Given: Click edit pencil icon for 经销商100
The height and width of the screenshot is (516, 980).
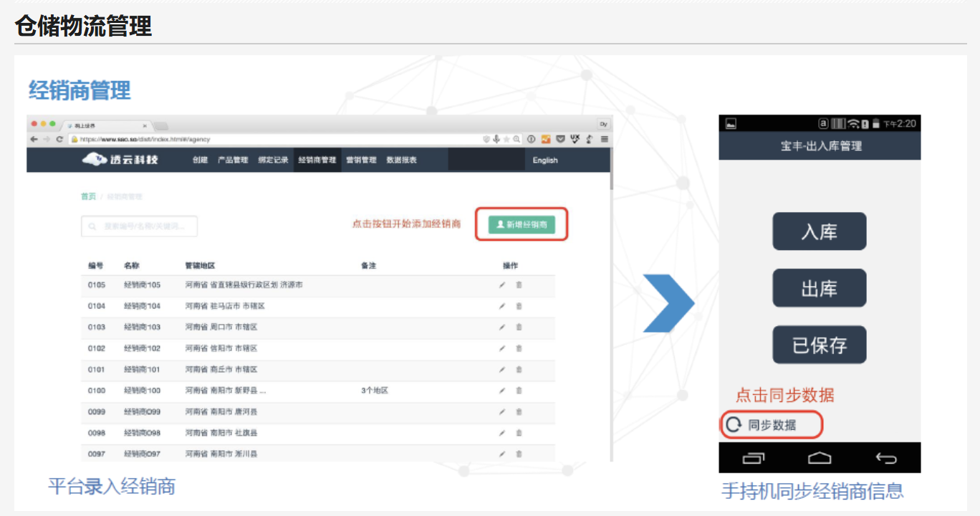Looking at the screenshot, I should pyautogui.click(x=501, y=391).
